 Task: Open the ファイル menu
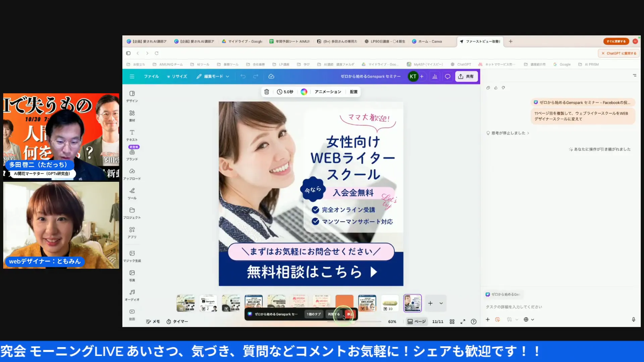[x=151, y=76]
